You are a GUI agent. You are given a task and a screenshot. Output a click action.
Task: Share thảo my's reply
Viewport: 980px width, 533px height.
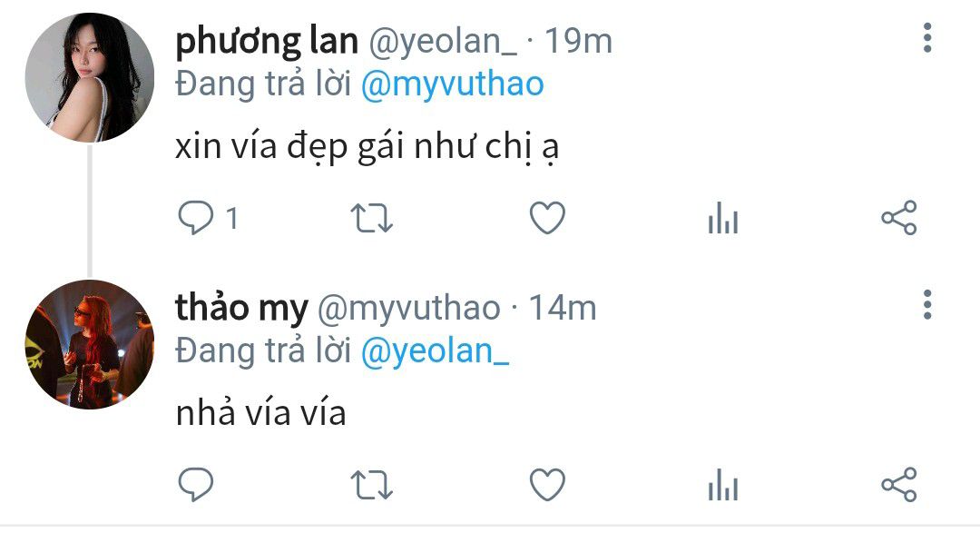pyautogui.click(x=898, y=485)
